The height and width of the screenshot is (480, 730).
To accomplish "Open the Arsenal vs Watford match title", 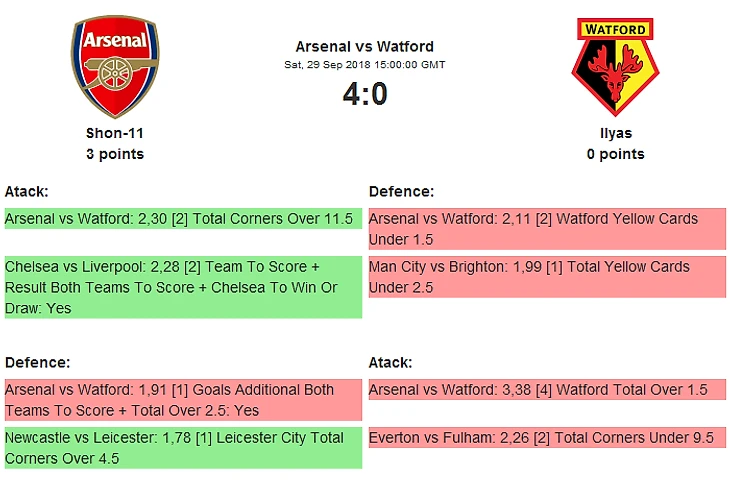I will [365, 46].
